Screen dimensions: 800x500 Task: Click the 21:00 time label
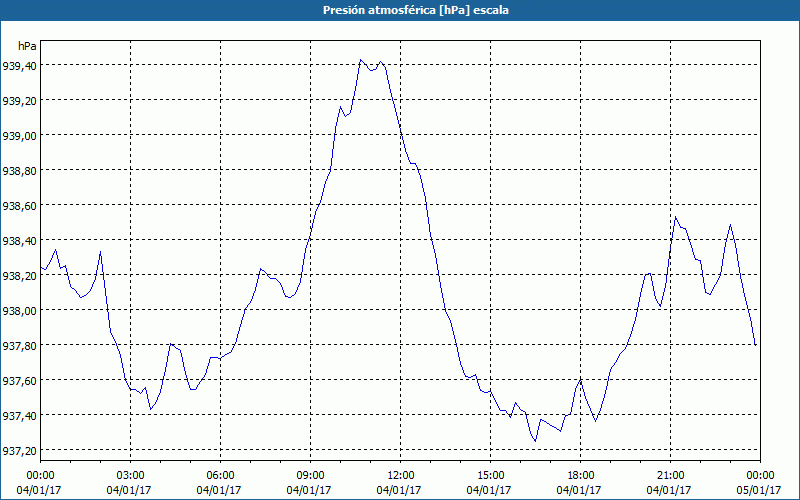[x=670, y=476]
